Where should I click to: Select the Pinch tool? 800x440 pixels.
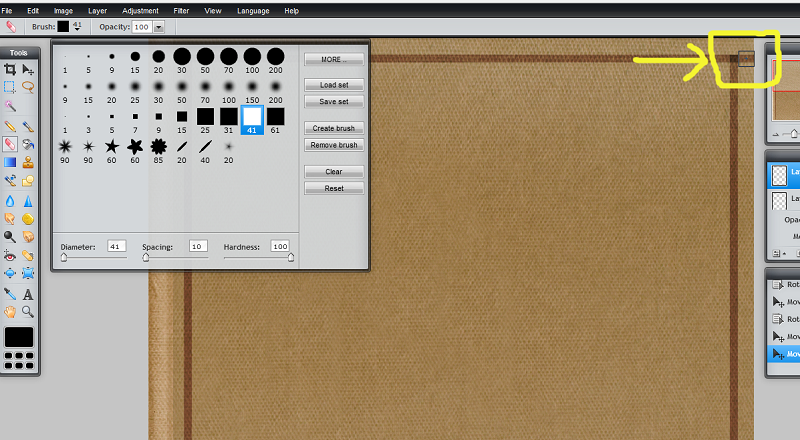tap(28, 273)
